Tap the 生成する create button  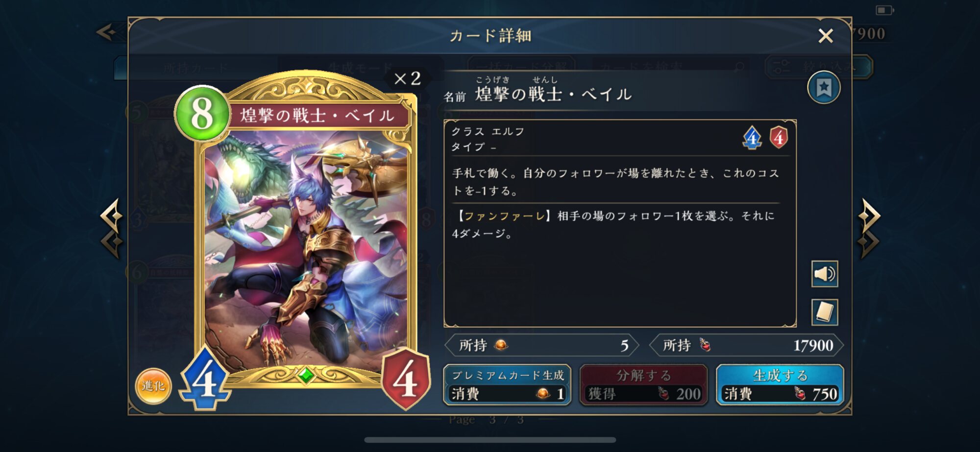pyautogui.click(x=780, y=385)
